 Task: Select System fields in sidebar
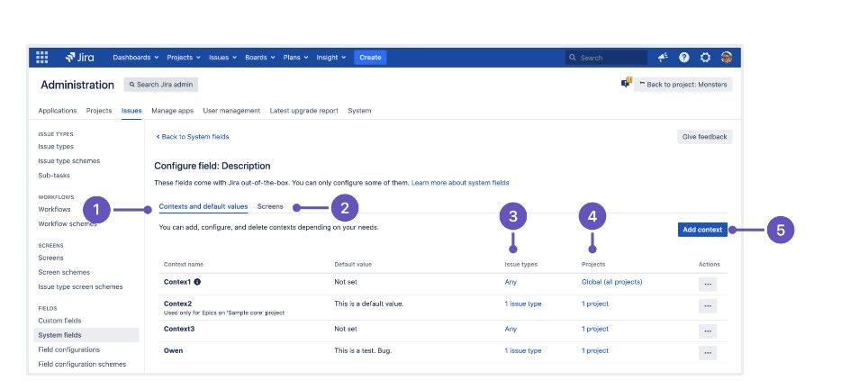click(86, 335)
